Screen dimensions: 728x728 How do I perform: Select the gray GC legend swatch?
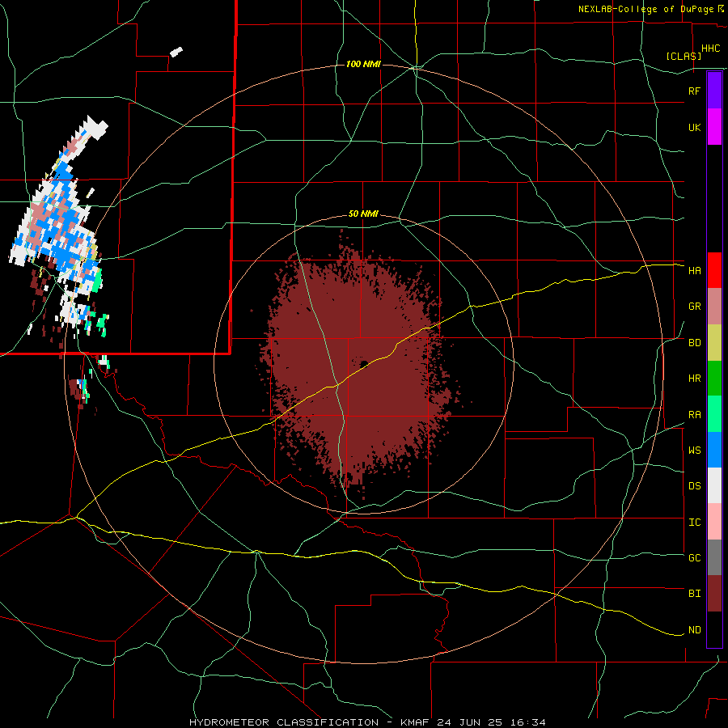coord(714,557)
